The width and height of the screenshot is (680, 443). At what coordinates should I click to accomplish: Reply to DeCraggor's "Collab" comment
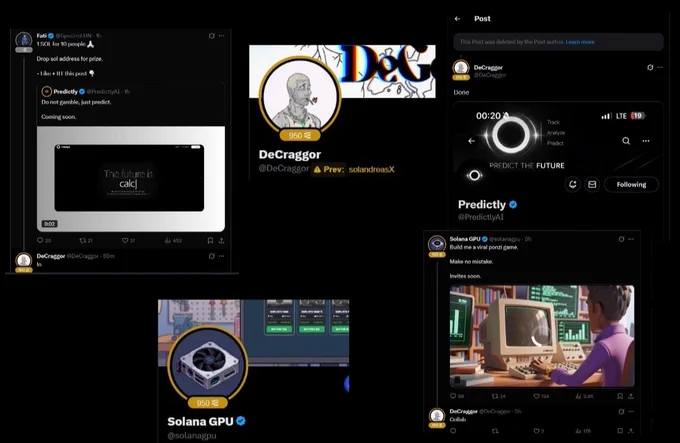click(453, 430)
